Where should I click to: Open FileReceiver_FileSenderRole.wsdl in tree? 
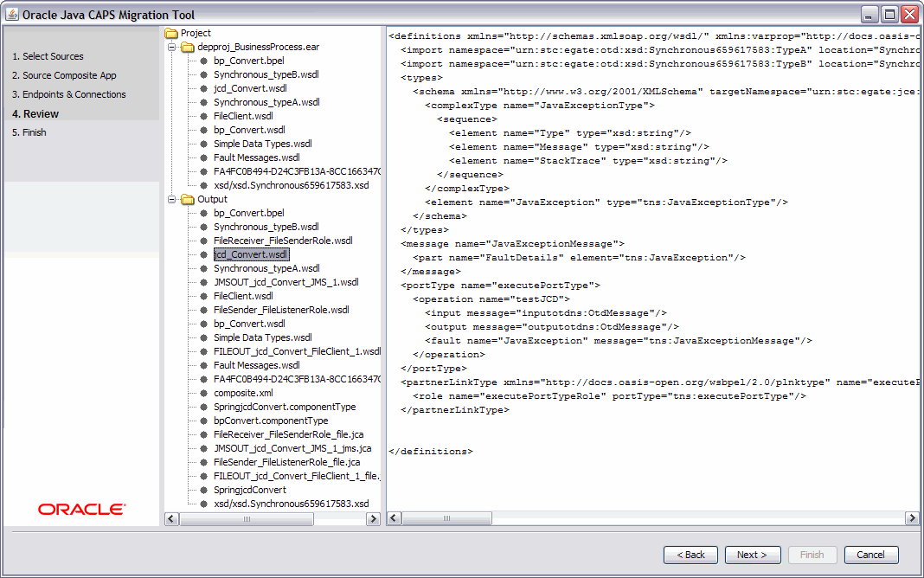[283, 241]
